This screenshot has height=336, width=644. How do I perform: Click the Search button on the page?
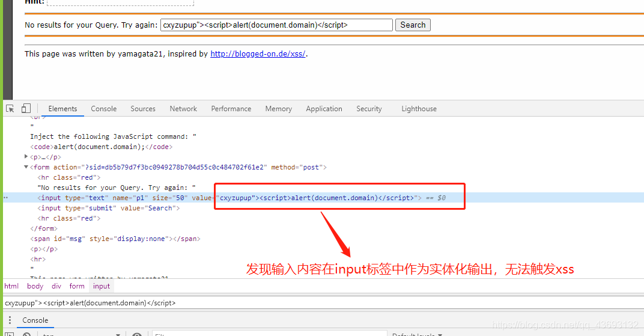413,25
